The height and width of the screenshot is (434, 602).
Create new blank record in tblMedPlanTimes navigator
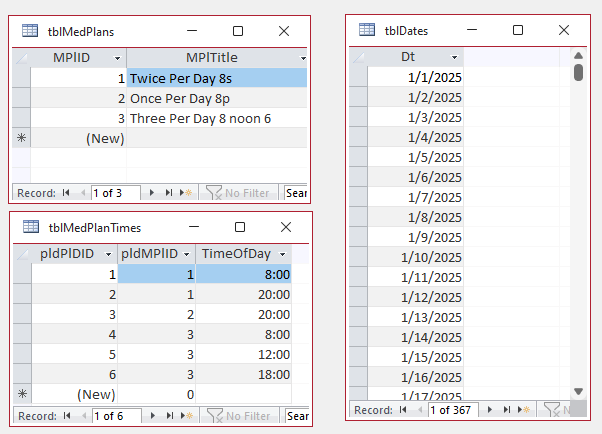pos(187,416)
